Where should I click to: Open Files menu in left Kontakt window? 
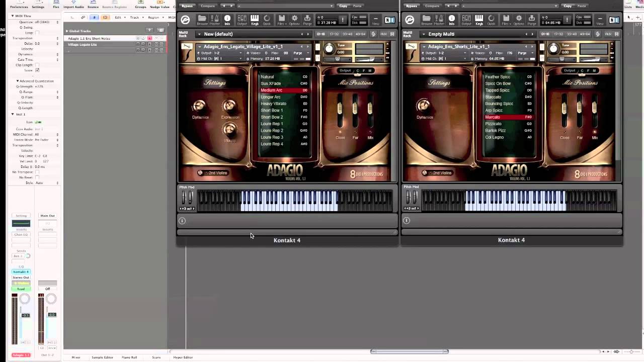coord(282,20)
